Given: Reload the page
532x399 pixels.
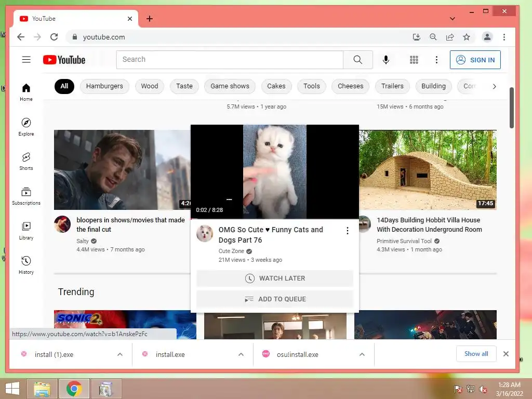Looking at the screenshot, I should [x=54, y=37].
